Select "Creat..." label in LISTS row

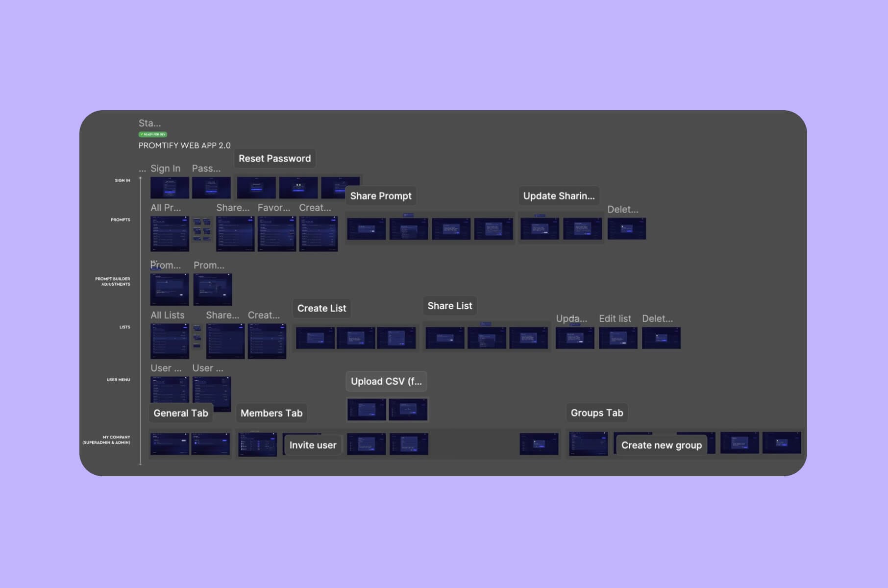pyautogui.click(x=264, y=315)
